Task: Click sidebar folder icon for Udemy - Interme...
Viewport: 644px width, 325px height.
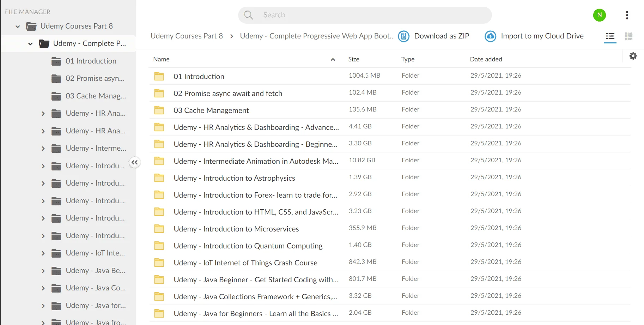Action: pos(56,148)
